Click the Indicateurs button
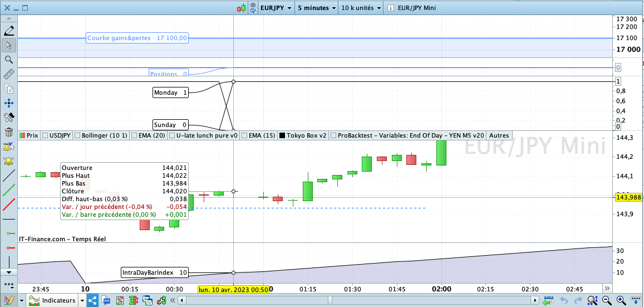This screenshot has width=644, height=307. click(x=52, y=300)
